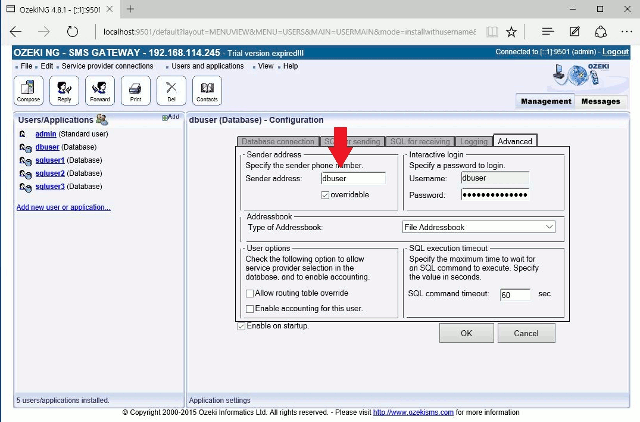The image size is (640, 422).
Task: Open the sqluser1 link
Action: coord(50,160)
